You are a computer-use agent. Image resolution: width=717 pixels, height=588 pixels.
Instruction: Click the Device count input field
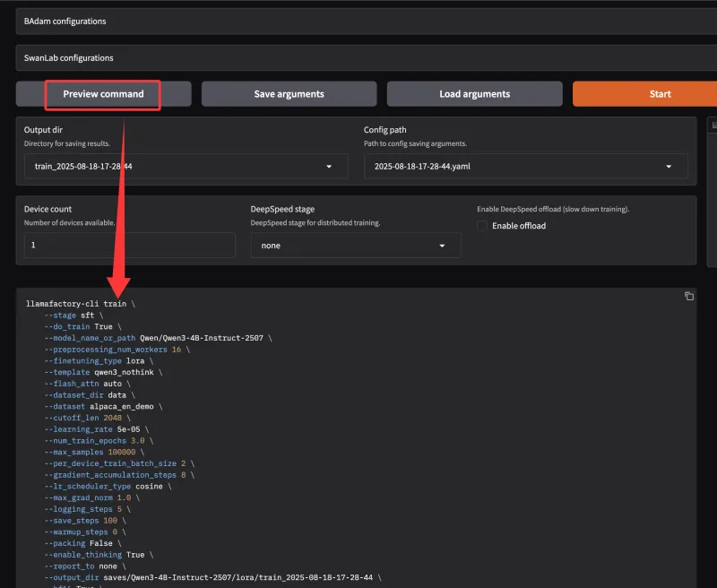(129, 246)
